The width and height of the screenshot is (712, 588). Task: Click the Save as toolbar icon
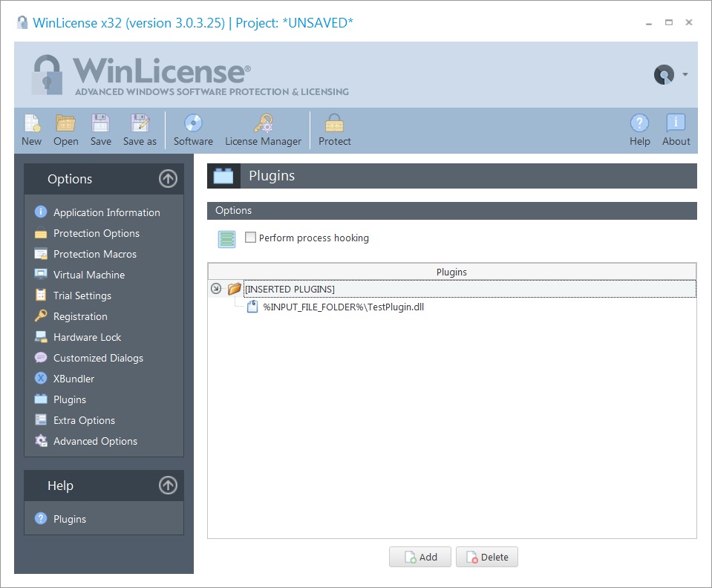point(140,130)
